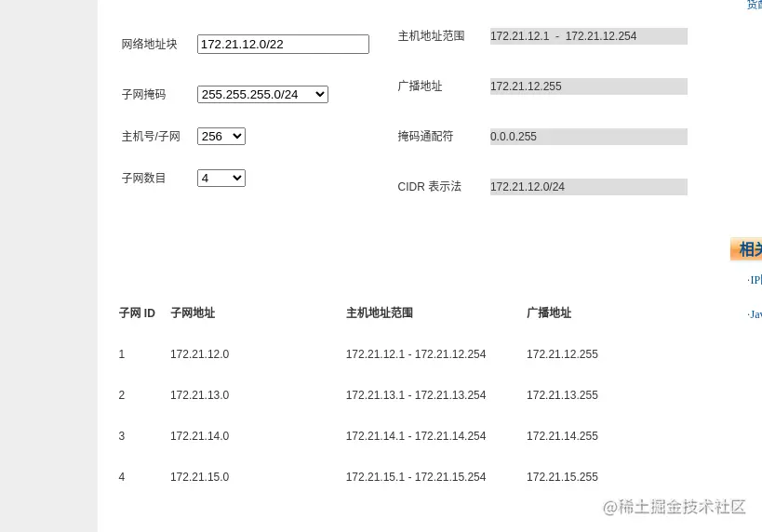Select broadcast address 172.21.14.255
The height and width of the screenshot is (532, 762).
click(562, 436)
